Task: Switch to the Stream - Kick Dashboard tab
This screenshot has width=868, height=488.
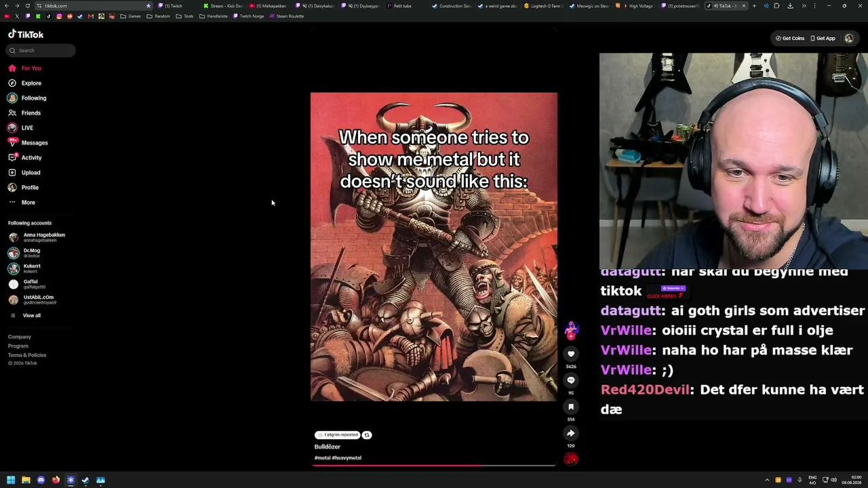Action: [x=224, y=6]
